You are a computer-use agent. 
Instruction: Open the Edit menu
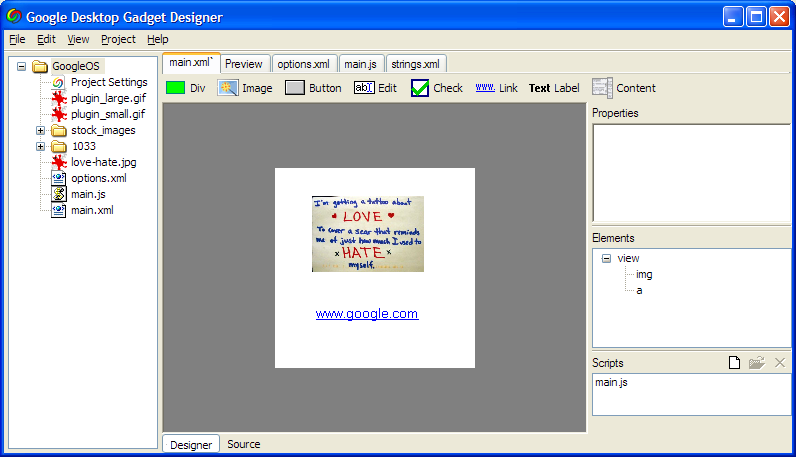pos(46,39)
